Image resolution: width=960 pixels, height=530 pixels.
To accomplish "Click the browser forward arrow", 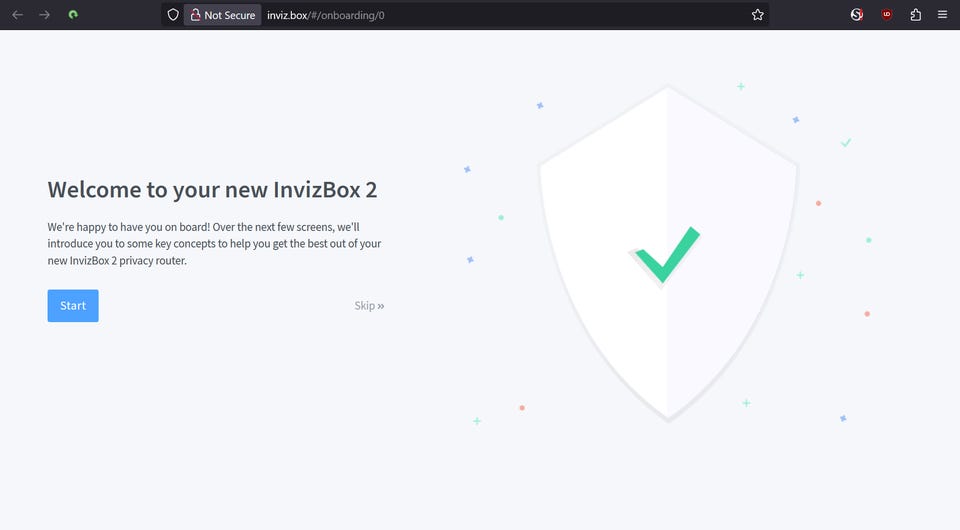I will pyautogui.click(x=44, y=15).
